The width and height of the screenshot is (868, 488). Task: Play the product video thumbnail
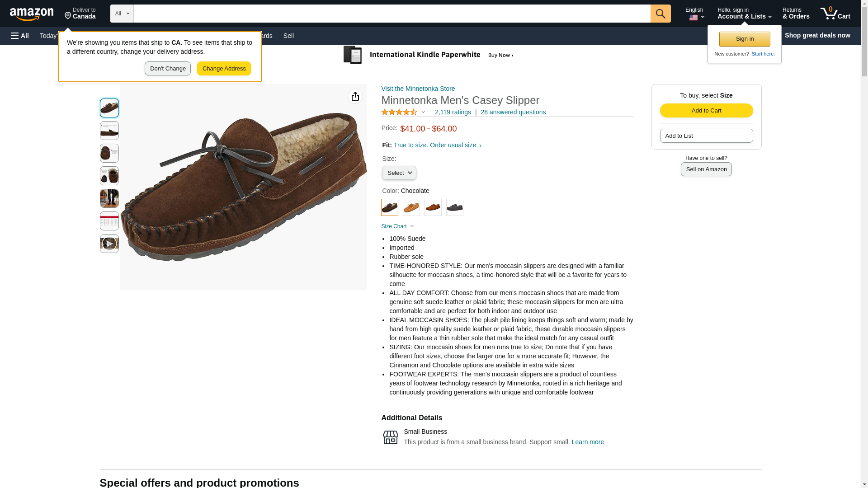(x=109, y=244)
